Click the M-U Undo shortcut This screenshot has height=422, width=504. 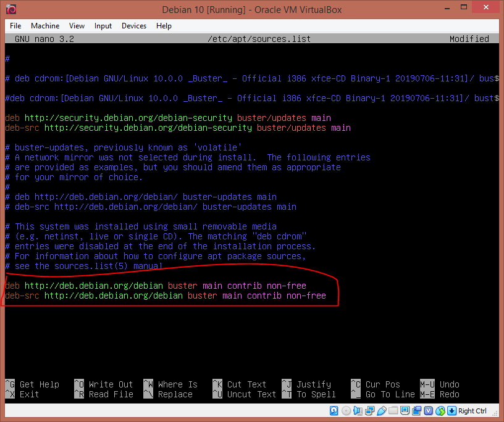(x=440, y=384)
